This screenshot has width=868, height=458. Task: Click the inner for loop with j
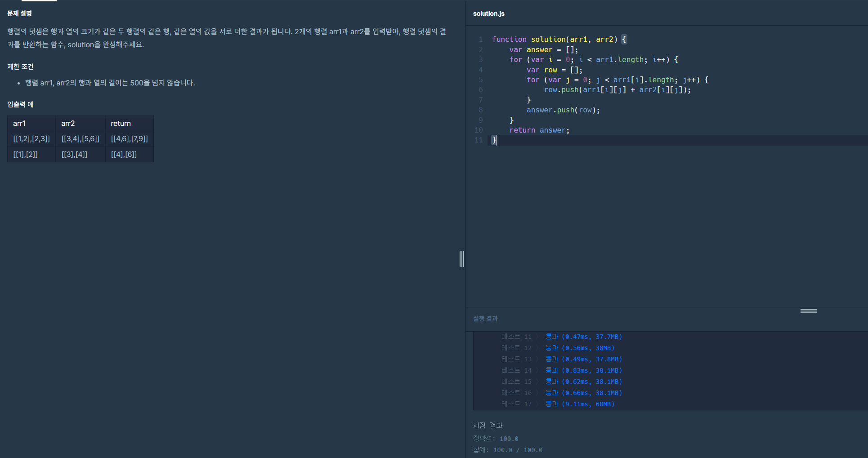[617, 80]
